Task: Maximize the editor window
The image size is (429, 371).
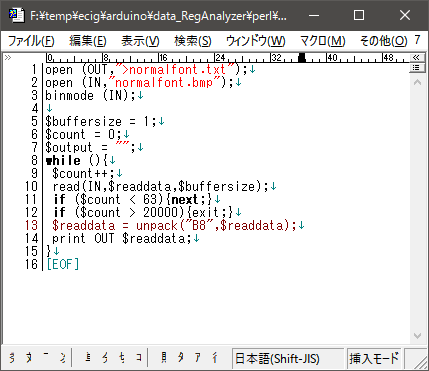Action: click(359, 15)
